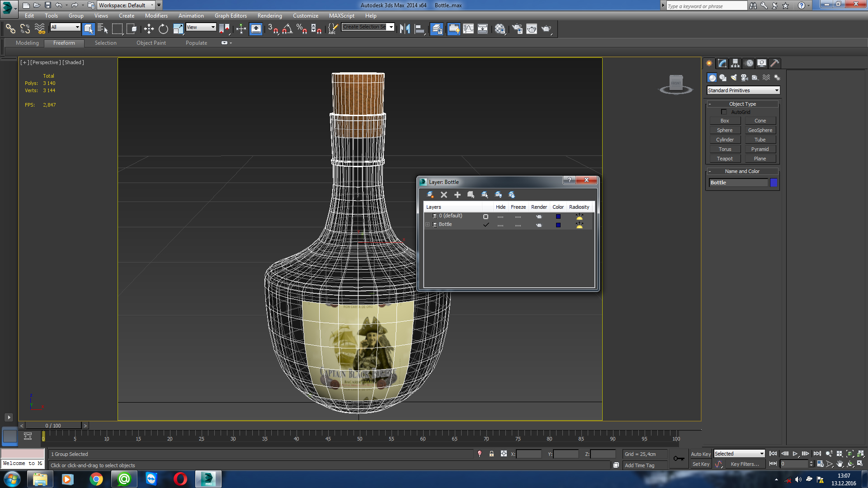Expand the Bottle layer tree node
Screen dimensions: 868x488
[427, 225]
